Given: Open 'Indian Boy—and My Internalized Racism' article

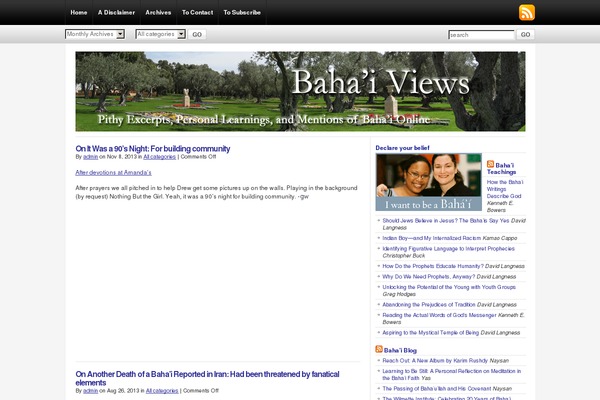Looking at the screenshot, I should tap(432, 238).
